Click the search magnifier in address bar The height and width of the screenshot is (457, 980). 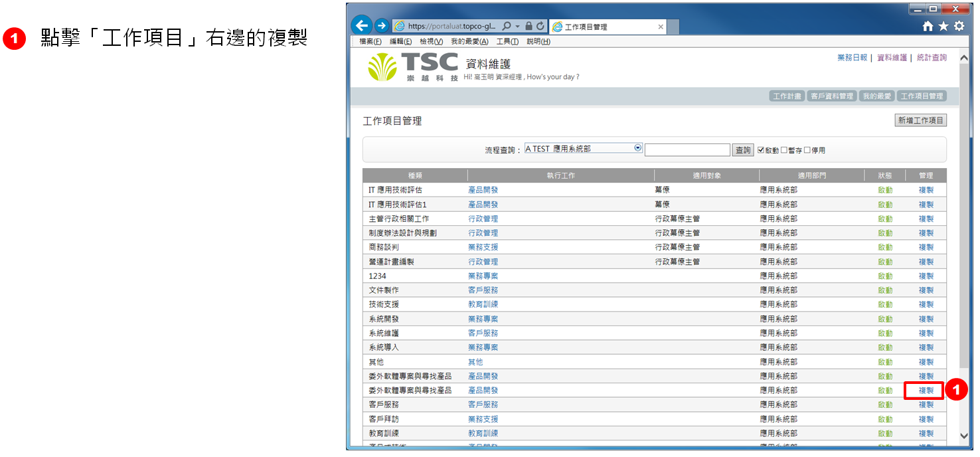(x=507, y=27)
